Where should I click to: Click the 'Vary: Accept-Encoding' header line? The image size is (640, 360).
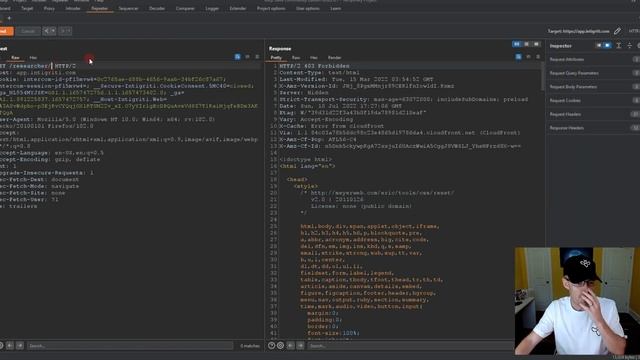pyautogui.click(x=316, y=120)
